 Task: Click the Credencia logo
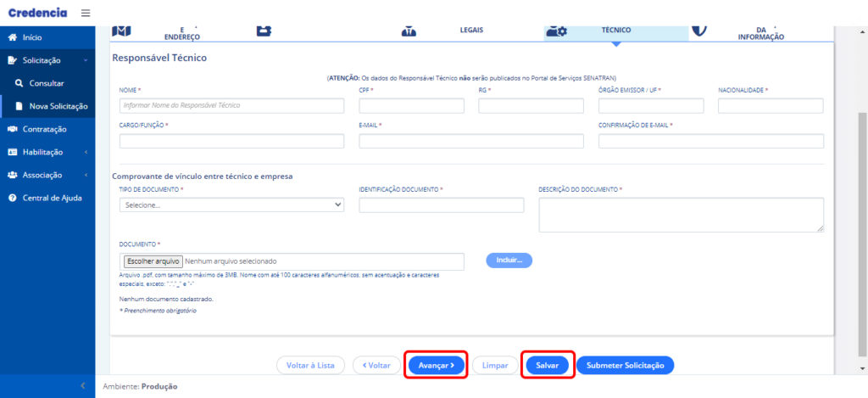37,13
